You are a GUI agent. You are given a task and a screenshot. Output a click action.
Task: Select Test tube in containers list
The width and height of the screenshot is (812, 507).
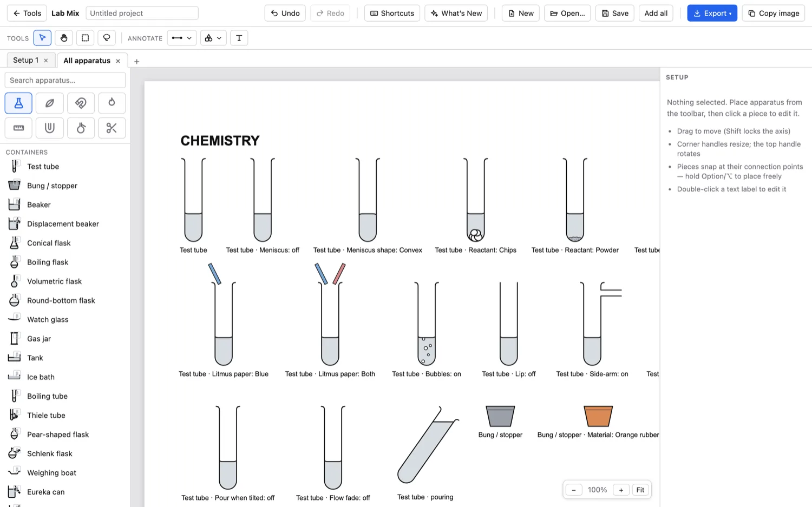pyautogui.click(x=65, y=167)
